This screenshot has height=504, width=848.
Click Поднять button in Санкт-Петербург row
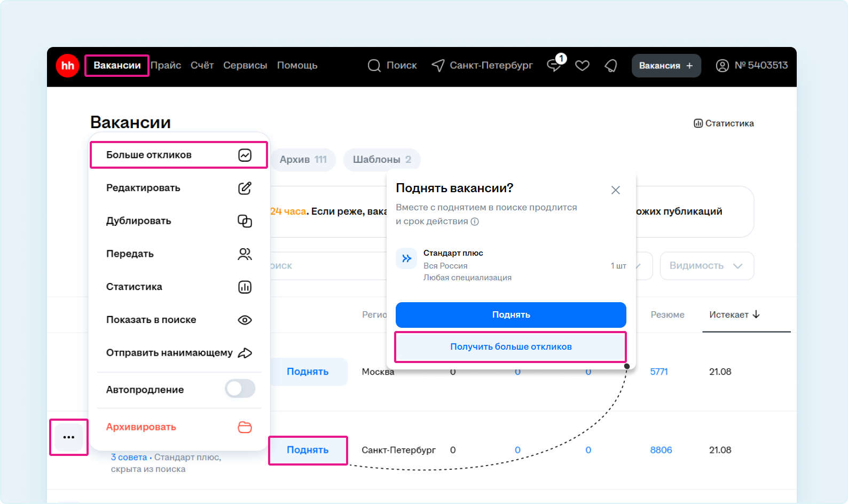[308, 450]
